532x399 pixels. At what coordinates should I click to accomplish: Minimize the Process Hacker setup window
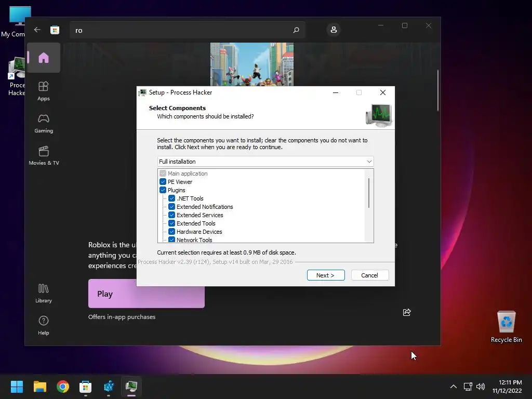[x=336, y=92]
